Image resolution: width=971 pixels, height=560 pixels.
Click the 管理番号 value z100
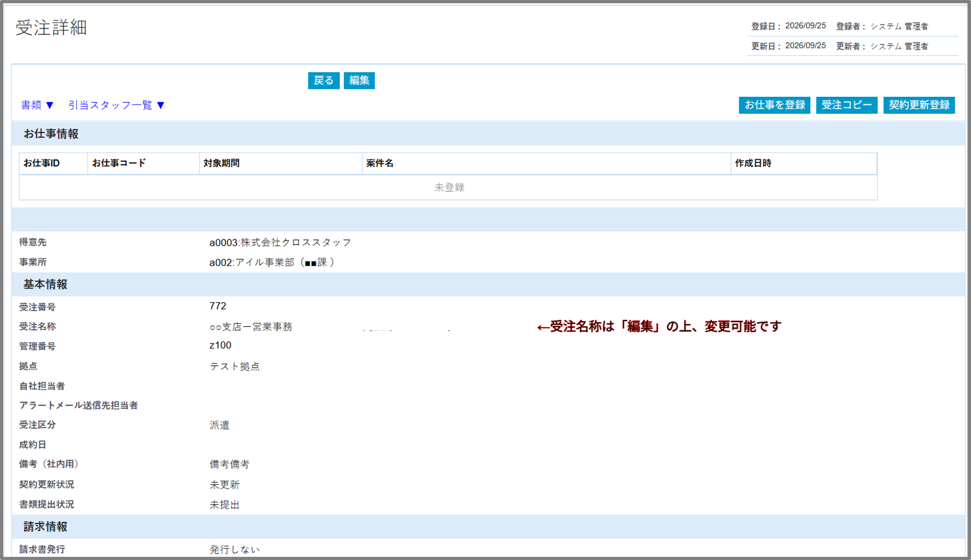[x=220, y=345]
